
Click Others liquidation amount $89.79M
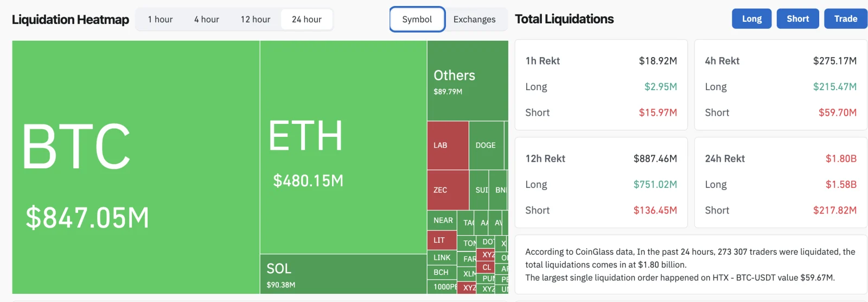[x=448, y=92]
